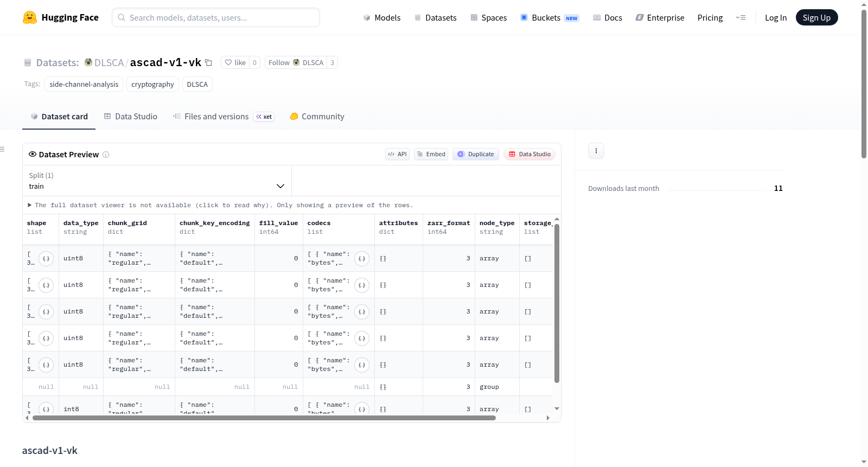Click the Dataset Preview info icon

[x=106, y=155]
